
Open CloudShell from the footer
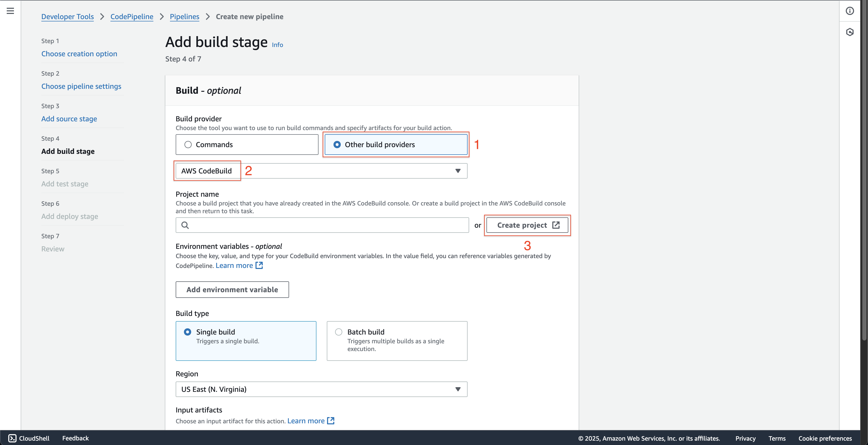pos(29,438)
